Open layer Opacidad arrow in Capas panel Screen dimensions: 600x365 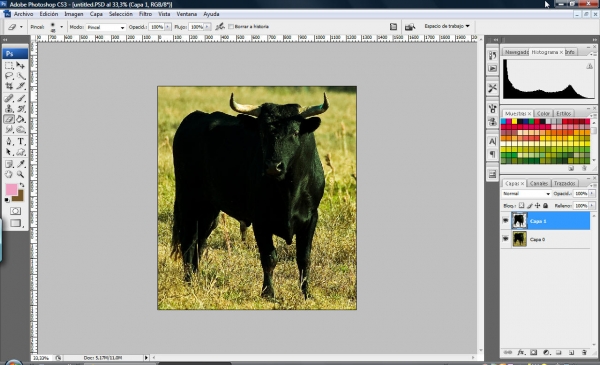(x=592, y=194)
